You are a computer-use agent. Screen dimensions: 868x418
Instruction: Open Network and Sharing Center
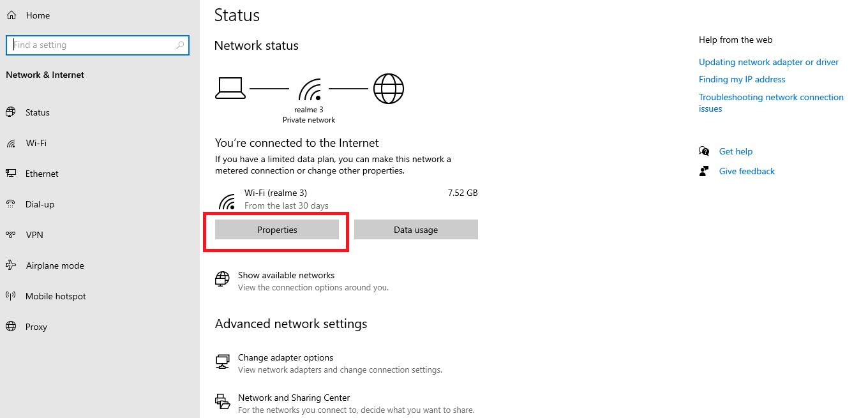294,398
